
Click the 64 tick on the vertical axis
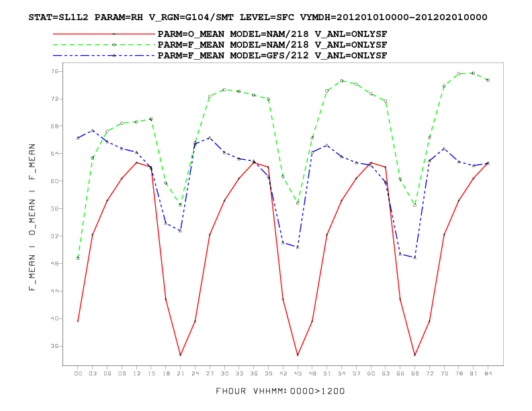[x=54, y=154]
